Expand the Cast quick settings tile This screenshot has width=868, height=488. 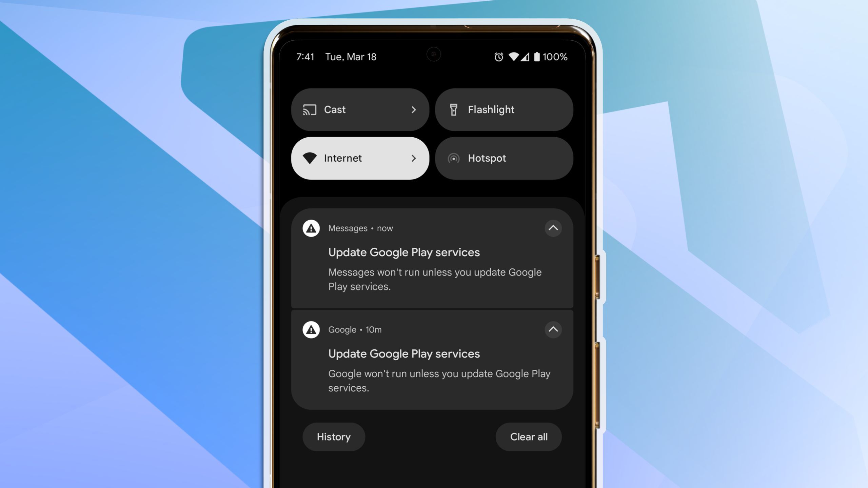tap(413, 109)
